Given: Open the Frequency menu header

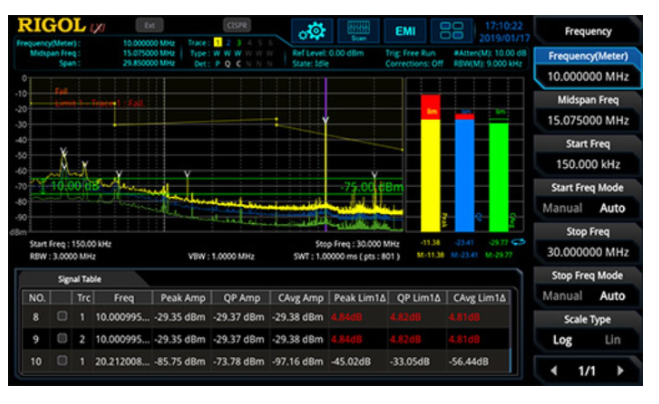Looking at the screenshot, I should coord(588,32).
